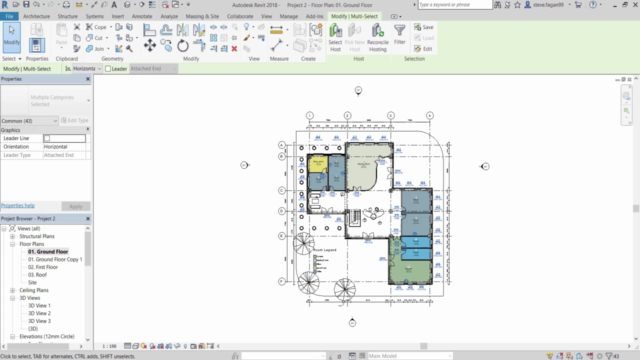The image size is (640, 360).
Task: Click the Apply button in Properties
Action: pyautogui.click(x=76, y=206)
